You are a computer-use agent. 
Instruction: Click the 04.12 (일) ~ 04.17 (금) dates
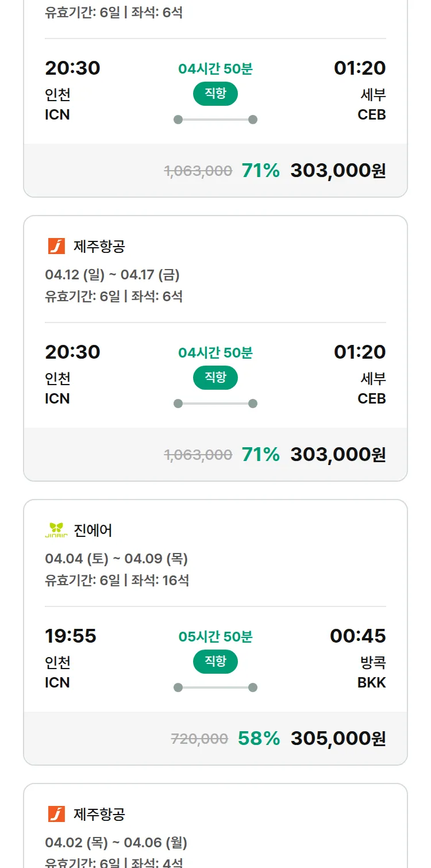(112, 275)
